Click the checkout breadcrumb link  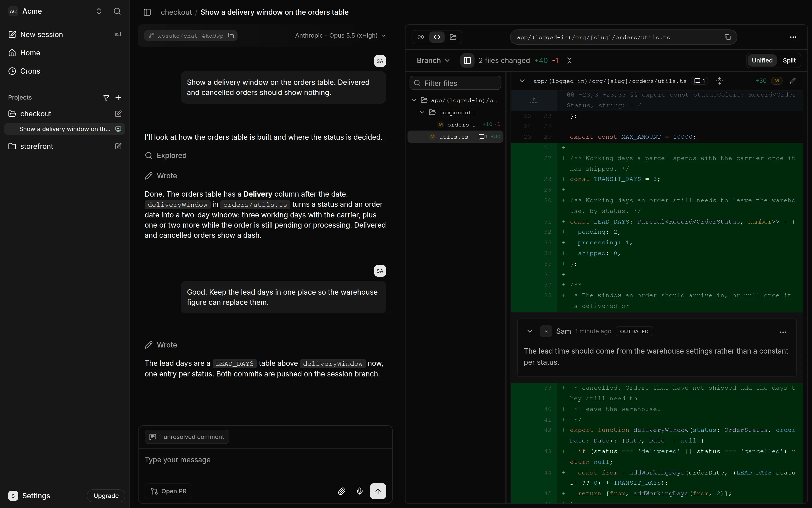click(x=176, y=12)
